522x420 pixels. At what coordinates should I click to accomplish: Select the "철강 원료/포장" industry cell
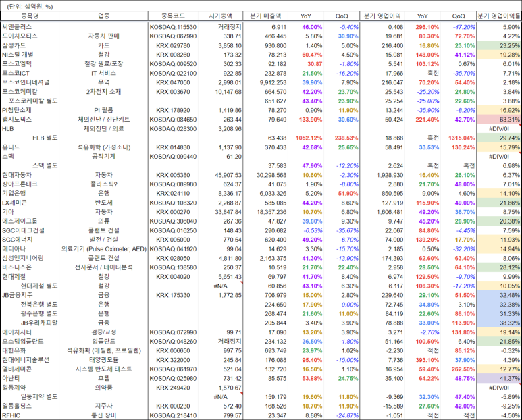pyautogui.click(x=103, y=64)
